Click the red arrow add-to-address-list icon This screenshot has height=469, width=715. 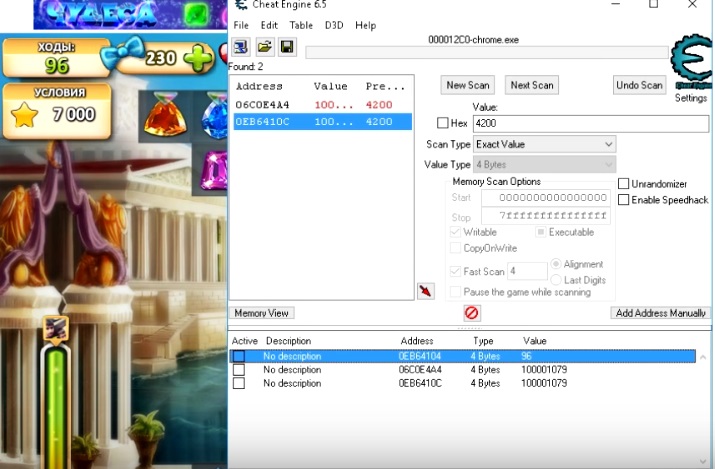click(x=426, y=291)
